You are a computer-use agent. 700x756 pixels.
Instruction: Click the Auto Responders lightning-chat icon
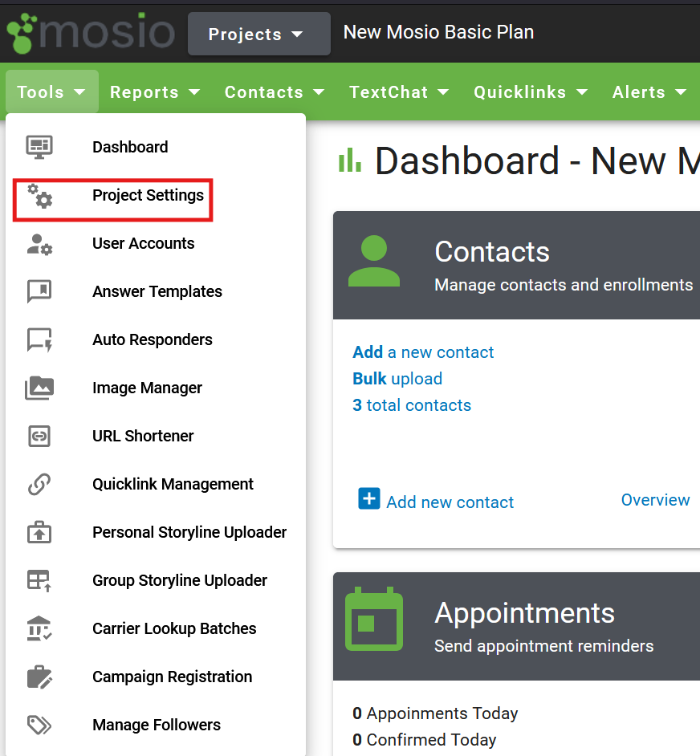coord(39,340)
